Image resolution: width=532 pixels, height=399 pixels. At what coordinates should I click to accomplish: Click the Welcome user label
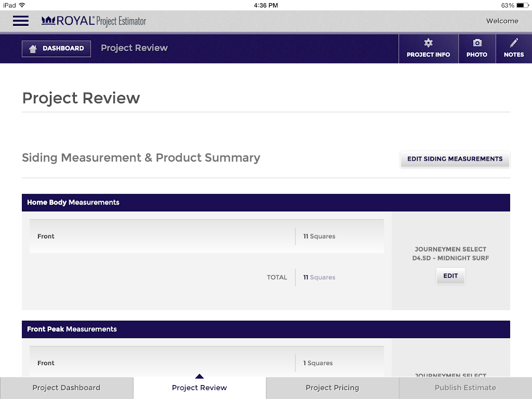click(x=502, y=21)
